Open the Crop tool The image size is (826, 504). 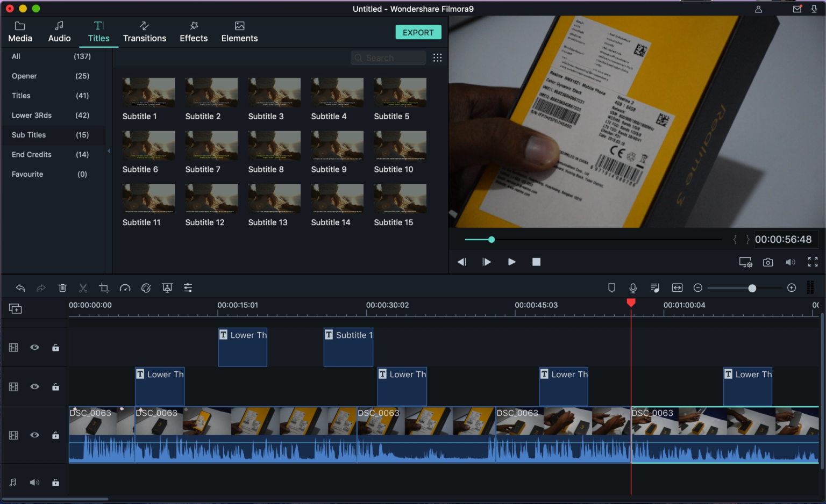(104, 287)
